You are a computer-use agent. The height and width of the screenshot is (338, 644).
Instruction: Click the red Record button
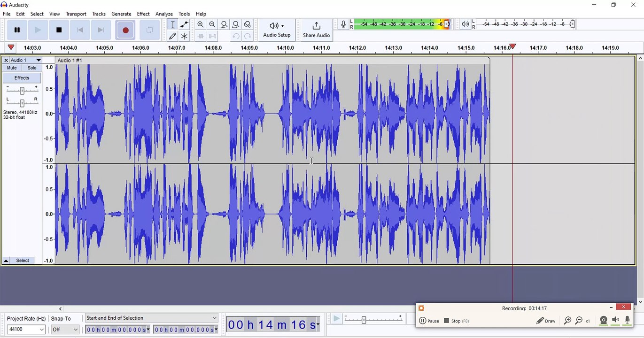pyautogui.click(x=125, y=30)
